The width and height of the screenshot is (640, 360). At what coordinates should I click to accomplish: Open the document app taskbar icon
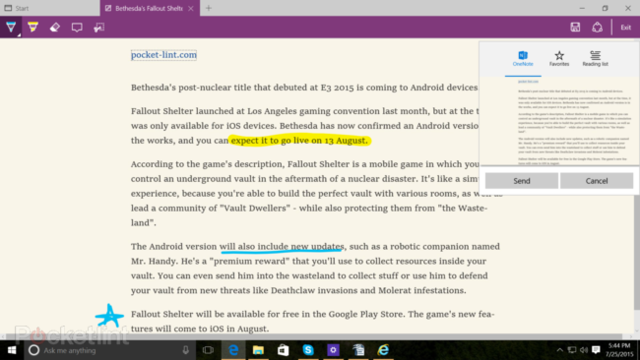[358, 350]
